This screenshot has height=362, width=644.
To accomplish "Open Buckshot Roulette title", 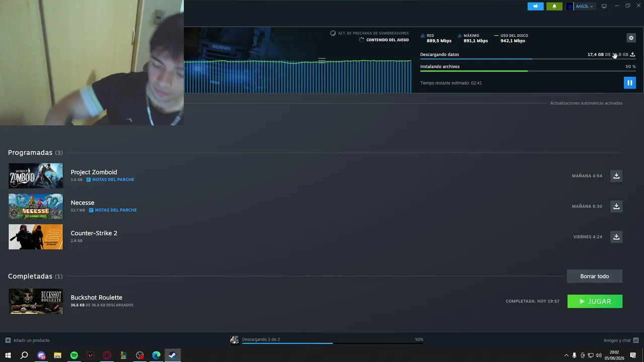I will click(97, 298).
